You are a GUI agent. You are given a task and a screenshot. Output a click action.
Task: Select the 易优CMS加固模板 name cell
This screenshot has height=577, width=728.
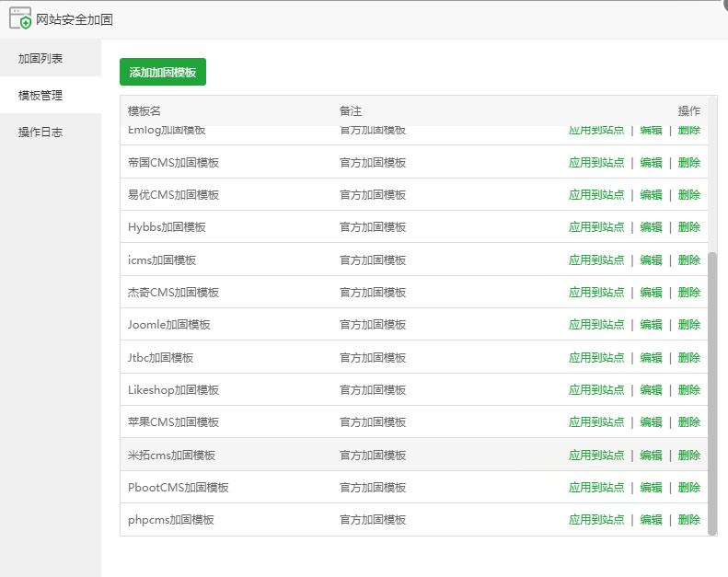click(x=173, y=195)
